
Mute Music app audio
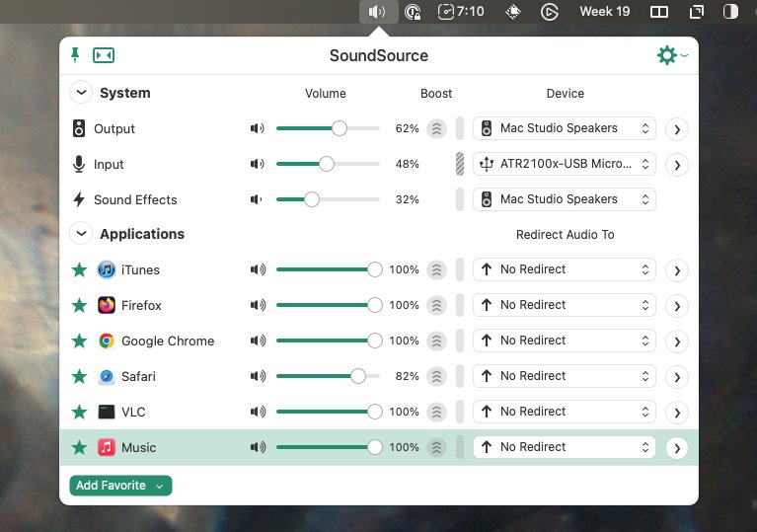tap(258, 447)
